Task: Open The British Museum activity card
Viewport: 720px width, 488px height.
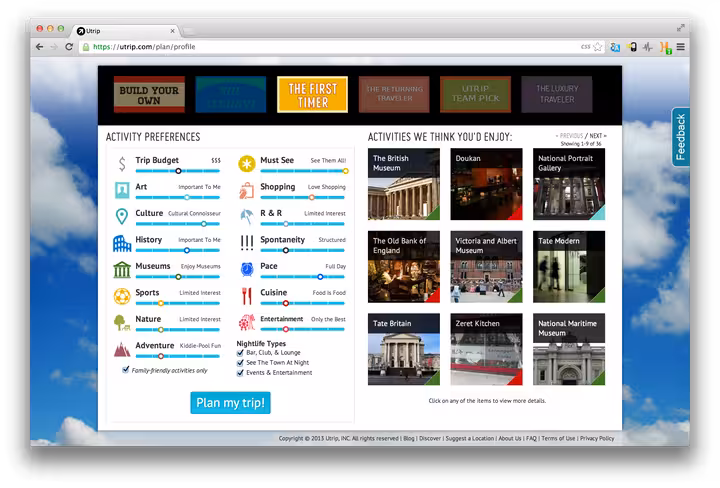Action: 404,184
